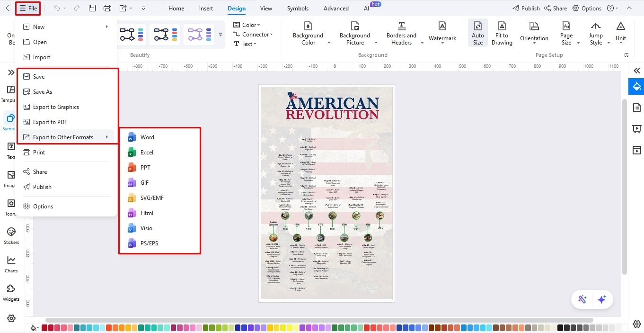644x333 pixels.
Task: Choose Print in File menu
Action: tap(66, 153)
